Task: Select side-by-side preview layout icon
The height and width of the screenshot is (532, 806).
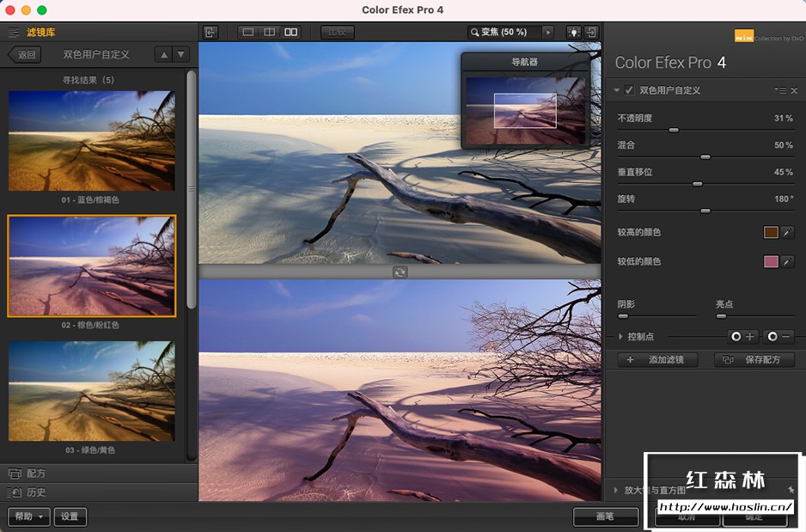Action: [291, 32]
